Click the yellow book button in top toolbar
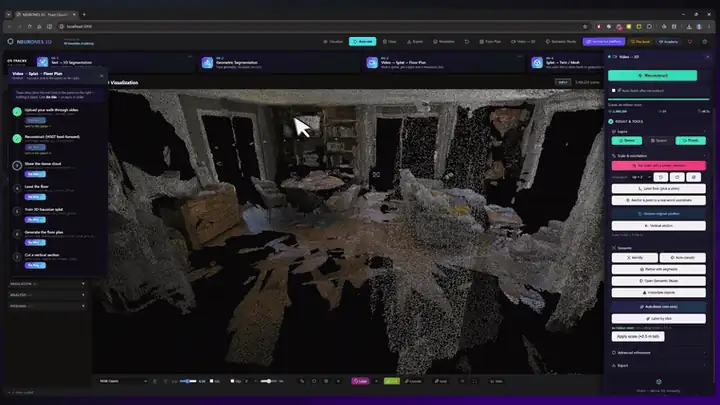Screen dimensions: 720x405 640,41
